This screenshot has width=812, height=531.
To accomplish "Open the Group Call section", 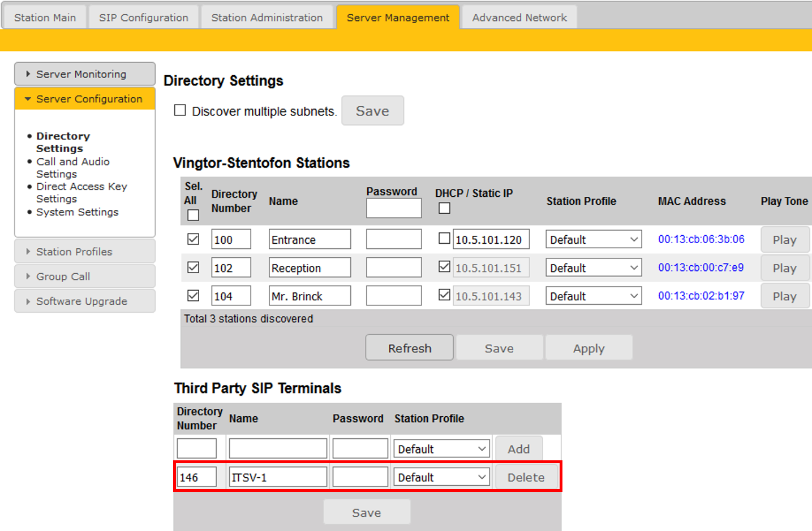I will pos(63,277).
